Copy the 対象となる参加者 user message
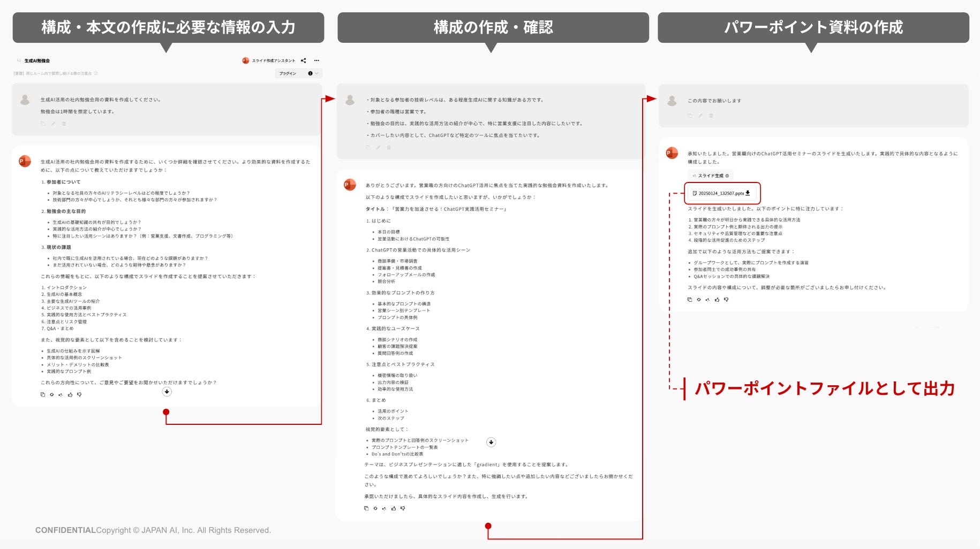Image resolution: width=980 pixels, height=549 pixels. [x=368, y=147]
